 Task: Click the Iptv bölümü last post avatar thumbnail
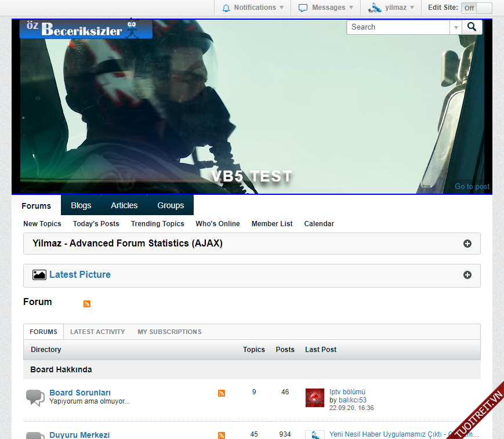point(314,398)
